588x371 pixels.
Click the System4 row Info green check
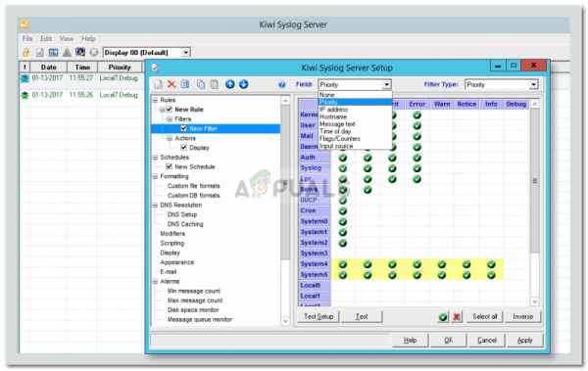coord(491,264)
